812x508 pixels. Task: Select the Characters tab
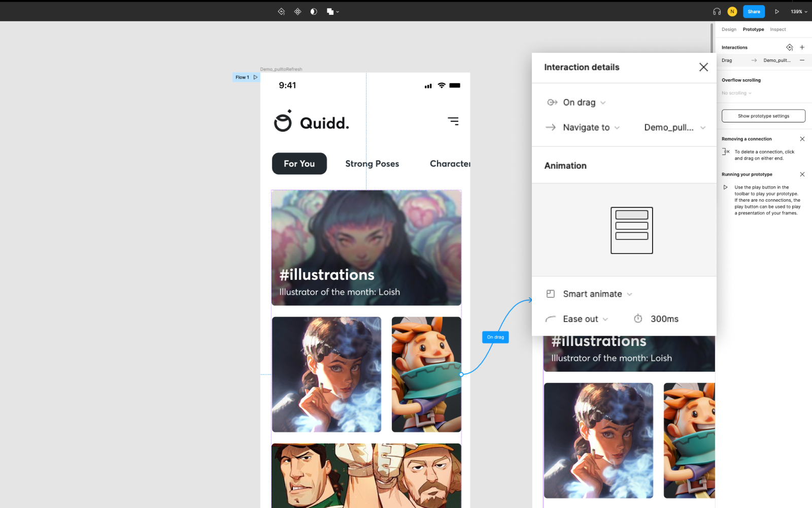point(450,164)
